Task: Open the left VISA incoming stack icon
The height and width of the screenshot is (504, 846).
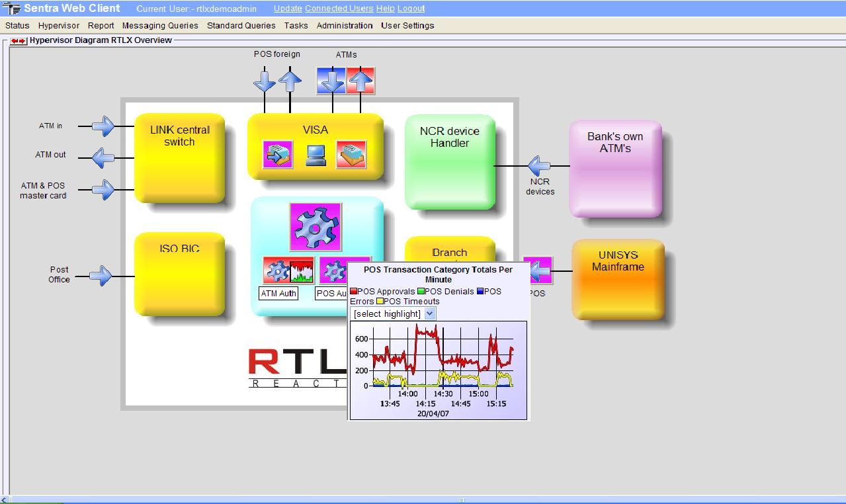Action: tap(278, 155)
